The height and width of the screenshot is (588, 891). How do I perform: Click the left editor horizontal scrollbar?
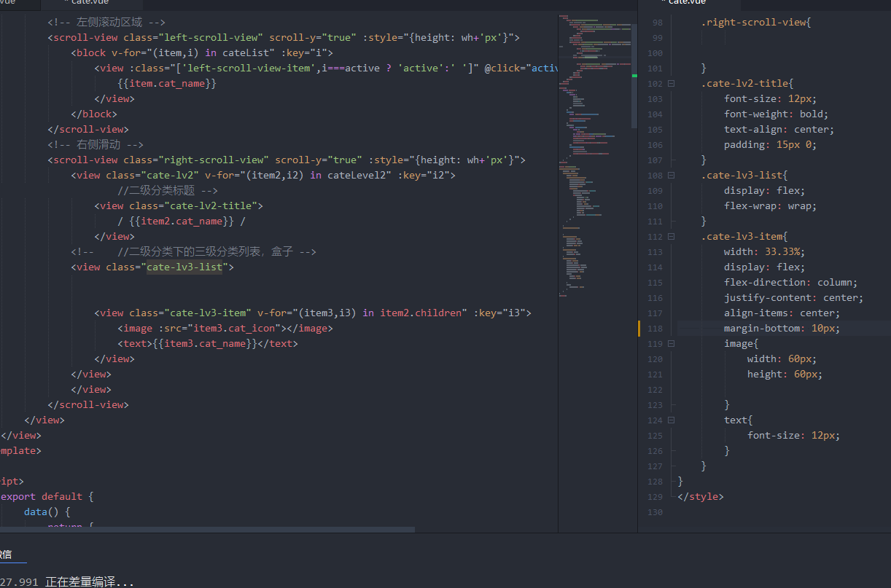[208, 530]
